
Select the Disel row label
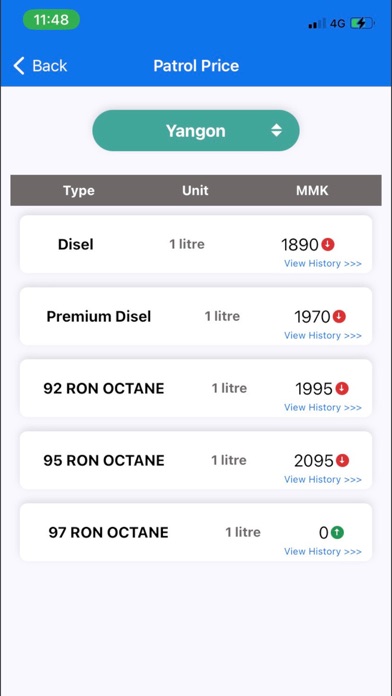click(75, 244)
